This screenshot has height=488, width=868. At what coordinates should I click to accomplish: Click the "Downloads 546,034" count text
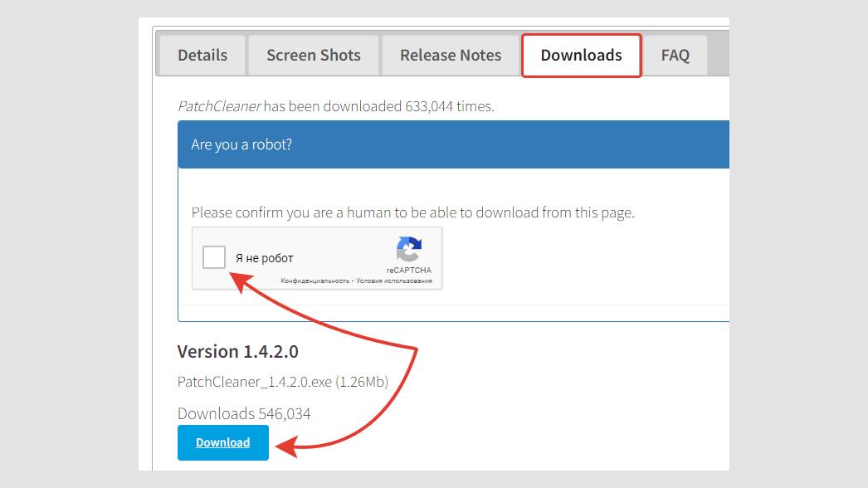(244, 414)
